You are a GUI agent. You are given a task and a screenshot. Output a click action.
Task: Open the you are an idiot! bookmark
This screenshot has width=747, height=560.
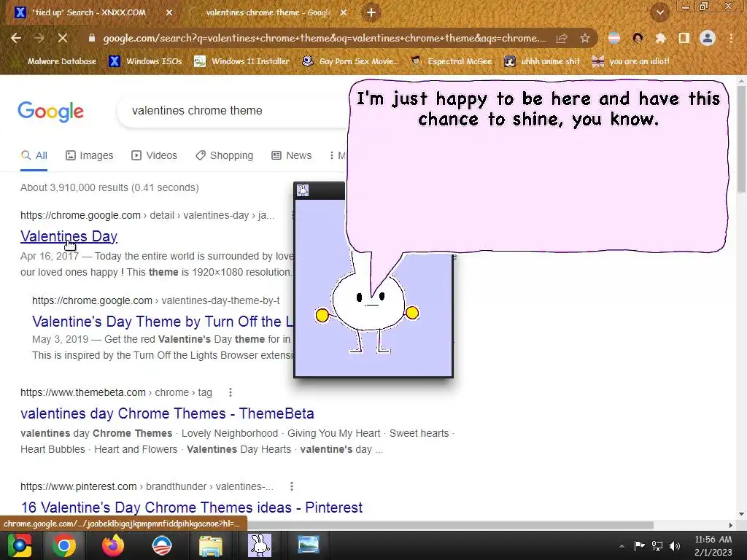pyautogui.click(x=630, y=61)
